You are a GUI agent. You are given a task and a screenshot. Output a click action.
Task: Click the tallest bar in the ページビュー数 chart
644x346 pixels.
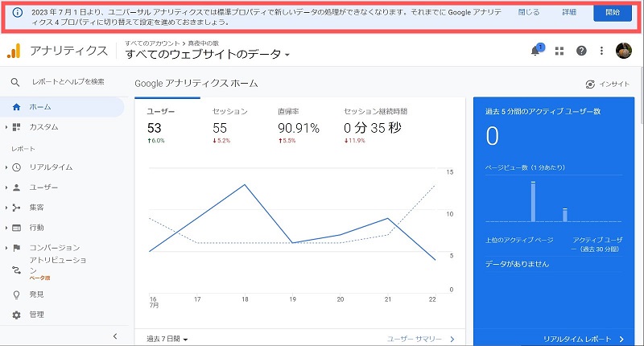pyautogui.click(x=533, y=201)
